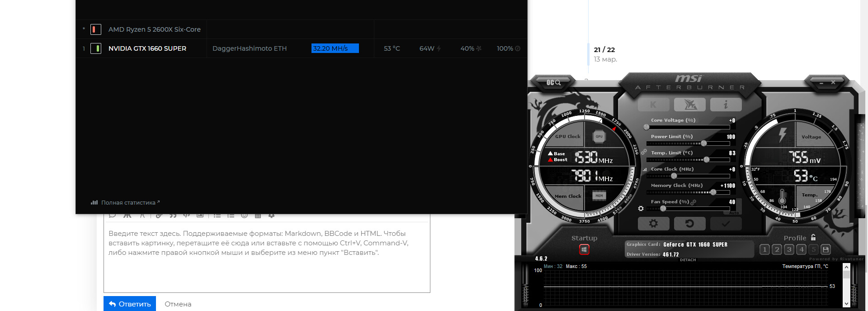The height and width of the screenshot is (311, 868).
Task: Click the thermometer icon on the temperature gauge
Action: coord(782,196)
